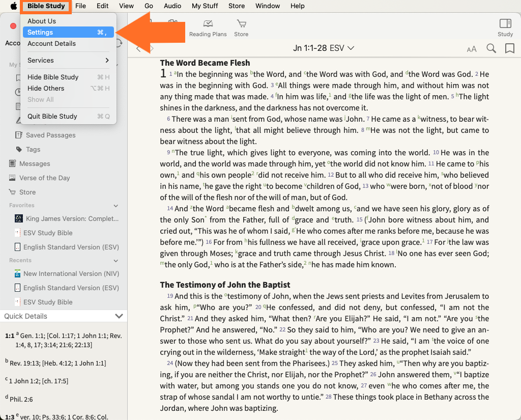
Task: Click the New International Version icon
Action: 18,274
